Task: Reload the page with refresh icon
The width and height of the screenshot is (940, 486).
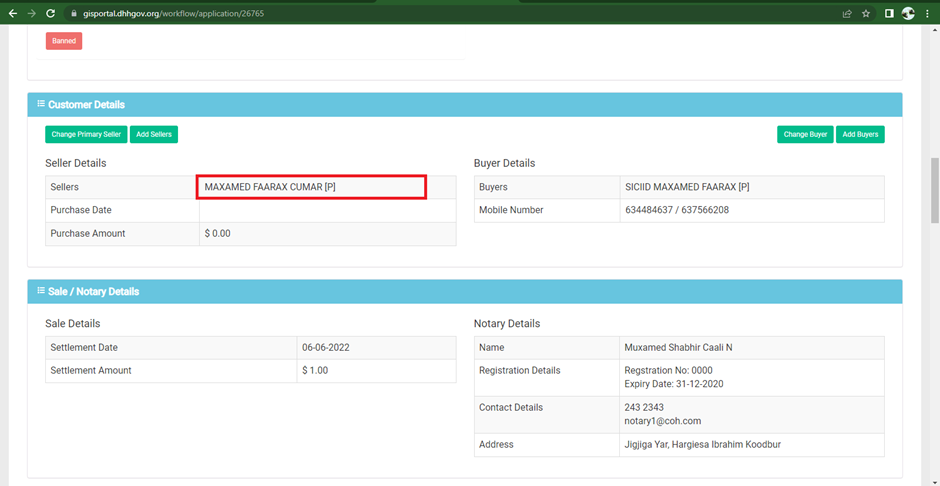Action: click(x=51, y=13)
